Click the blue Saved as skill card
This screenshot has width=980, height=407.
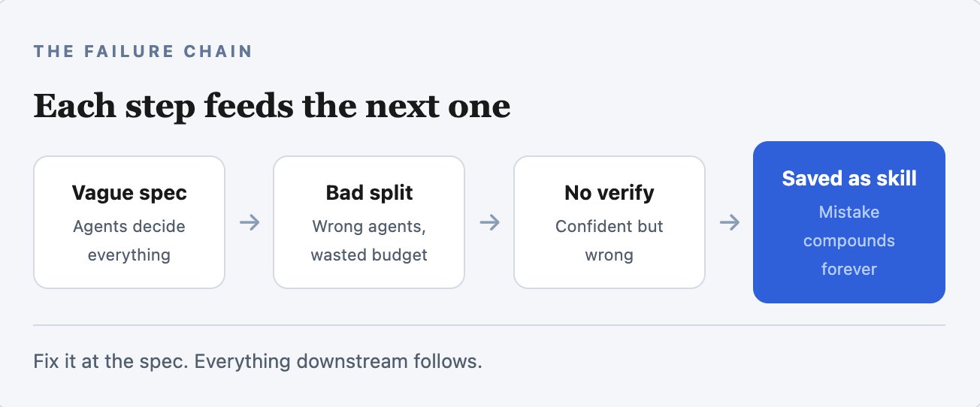click(849, 222)
